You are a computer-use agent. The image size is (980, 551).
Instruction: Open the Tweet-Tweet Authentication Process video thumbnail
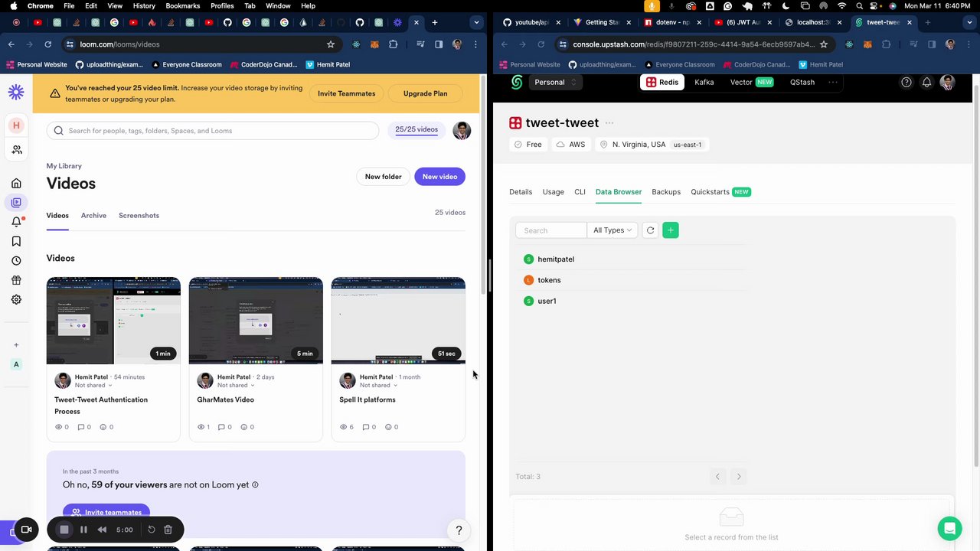pyautogui.click(x=113, y=321)
